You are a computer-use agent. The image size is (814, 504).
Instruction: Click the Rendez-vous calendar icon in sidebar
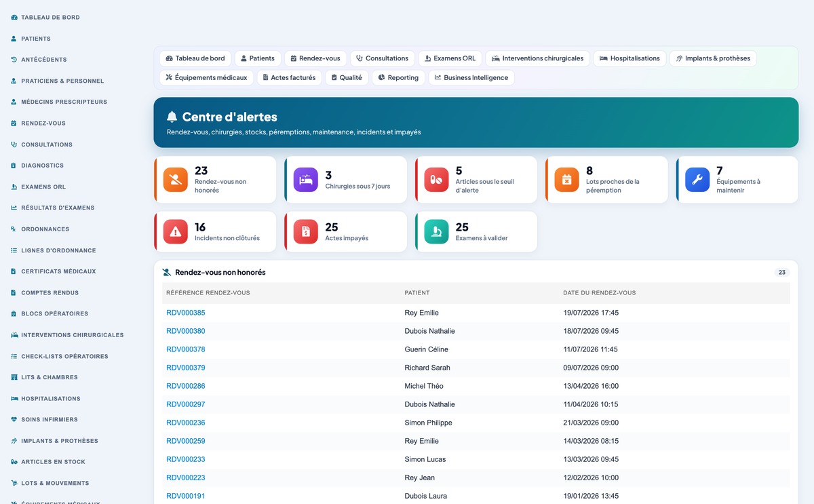14,123
